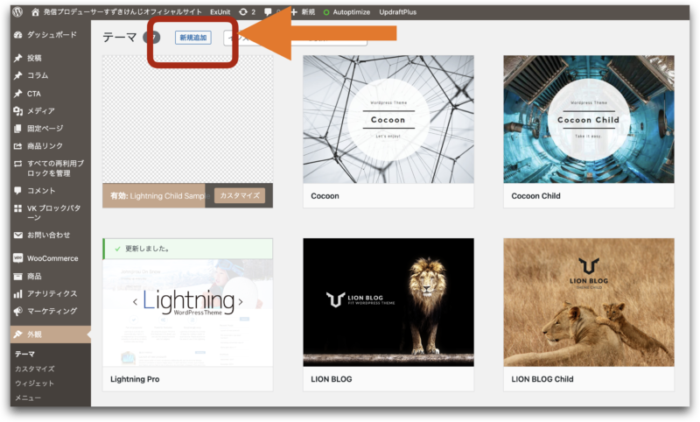Open コラム via its pin icon
700x422 pixels.
point(18,75)
